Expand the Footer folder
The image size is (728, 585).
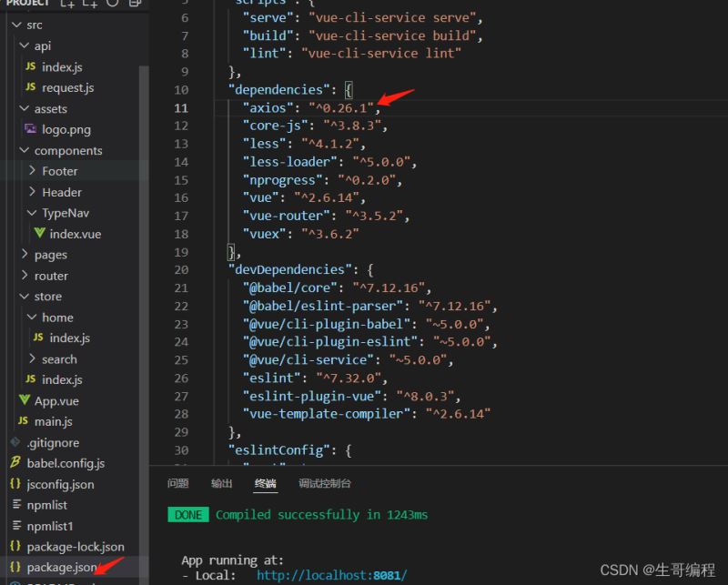coord(59,171)
